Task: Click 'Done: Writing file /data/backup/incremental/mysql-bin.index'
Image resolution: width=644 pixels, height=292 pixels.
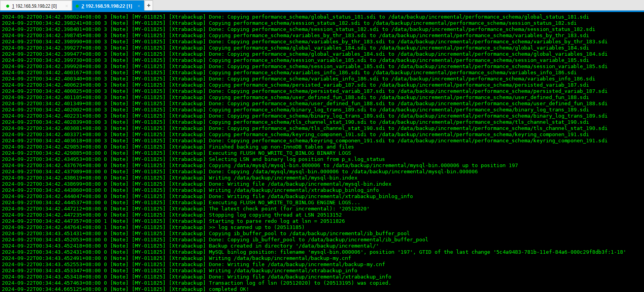Action: tap(300, 184)
